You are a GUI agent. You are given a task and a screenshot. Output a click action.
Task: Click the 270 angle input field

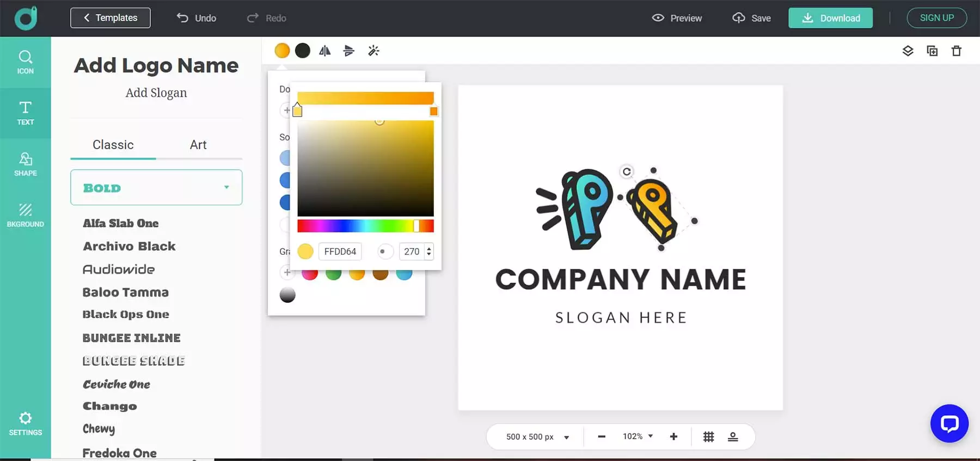[x=412, y=251]
